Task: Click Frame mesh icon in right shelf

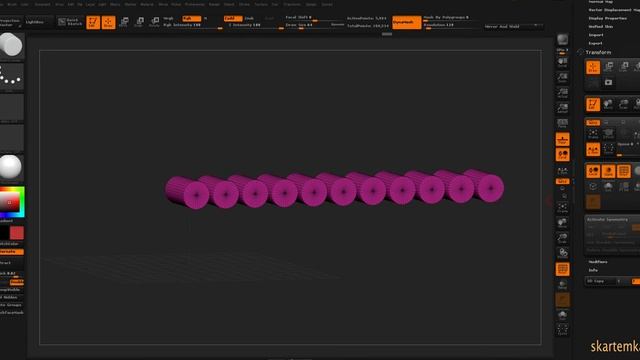Action: pyautogui.click(x=562, y=207)
